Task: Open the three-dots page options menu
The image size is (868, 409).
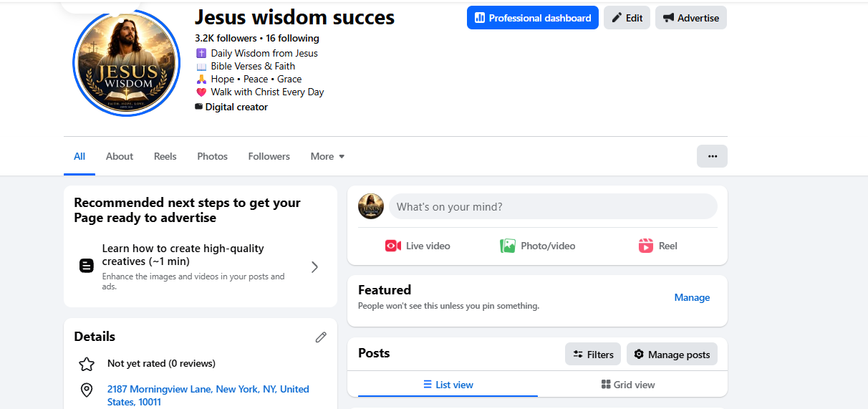Action: [x=712, y=156]
